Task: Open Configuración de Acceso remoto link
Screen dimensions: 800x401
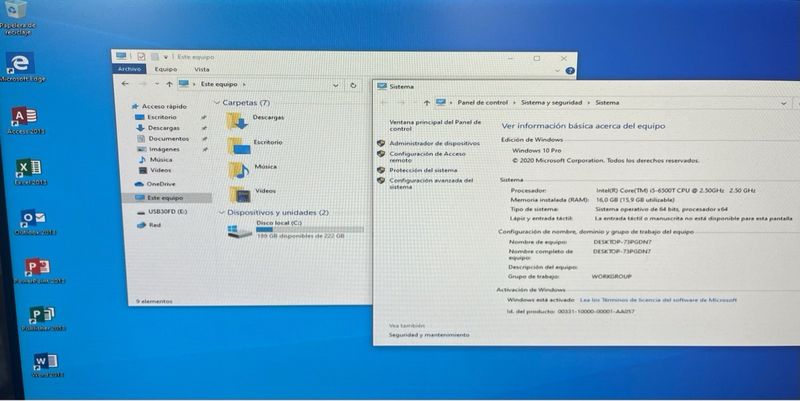Action: tap(427, 157)
